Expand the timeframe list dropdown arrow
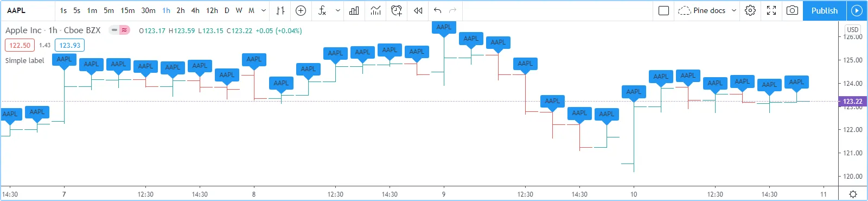This screenshot has height=201, width=868. coord(264,10)
